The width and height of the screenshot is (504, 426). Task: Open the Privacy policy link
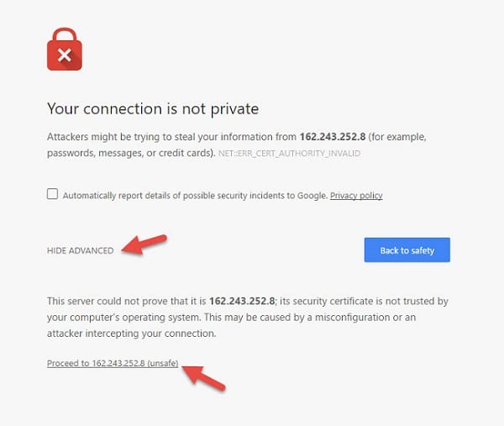coord(356,196)
